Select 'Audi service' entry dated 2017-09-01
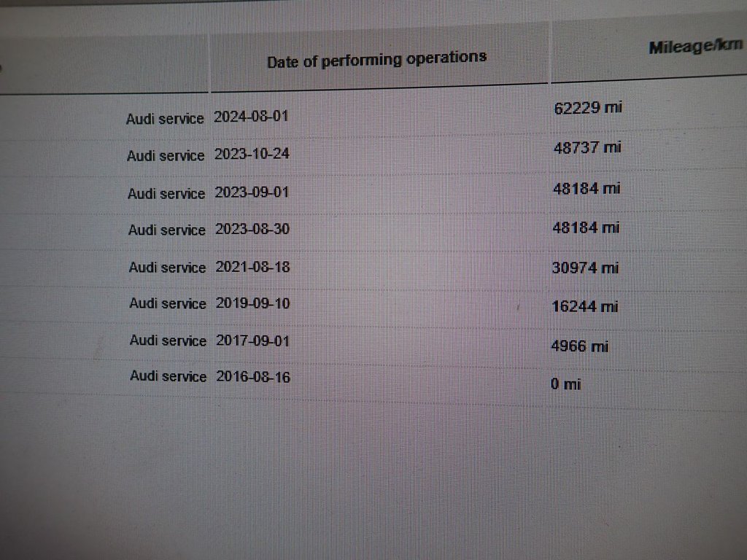This screenshot has height=560, width=747. (169, 341)
